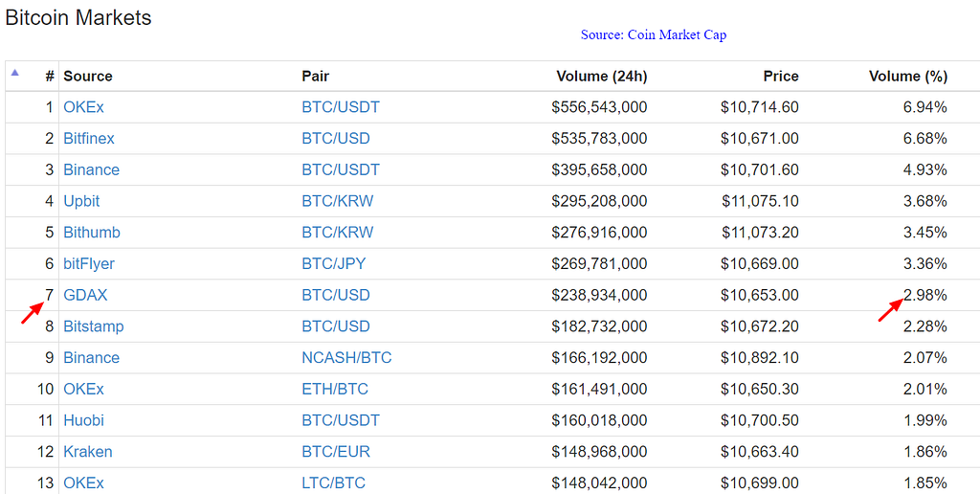Click the sort arrow icon in the header
Screen dimensions: 980x494
coord(14,72)
